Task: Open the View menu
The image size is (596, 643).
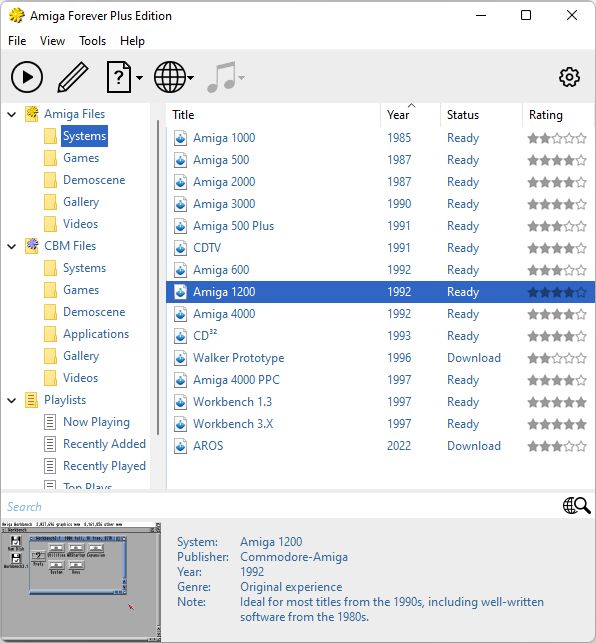Action: 52,41
